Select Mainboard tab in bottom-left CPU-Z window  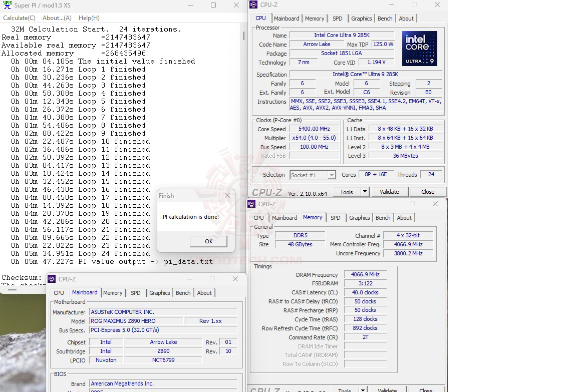click(85, 292)
